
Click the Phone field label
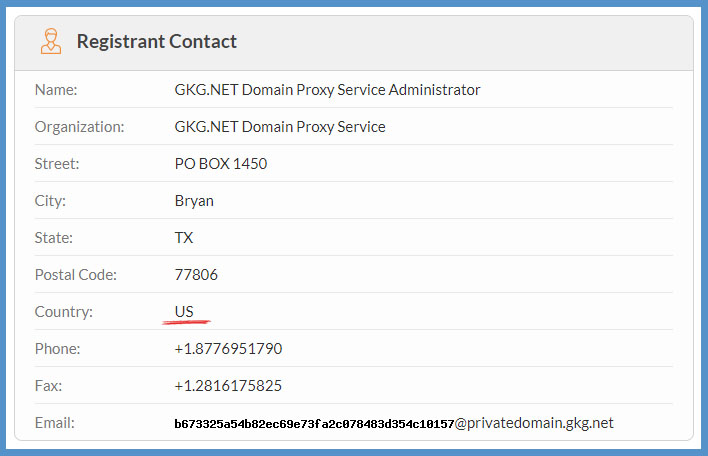pyautogui.click(x=58, y=349)
